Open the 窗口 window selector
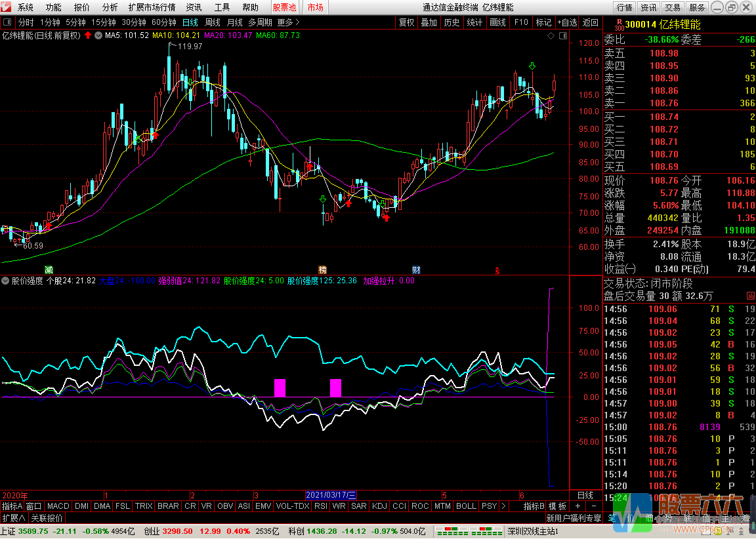 [33, 506]
